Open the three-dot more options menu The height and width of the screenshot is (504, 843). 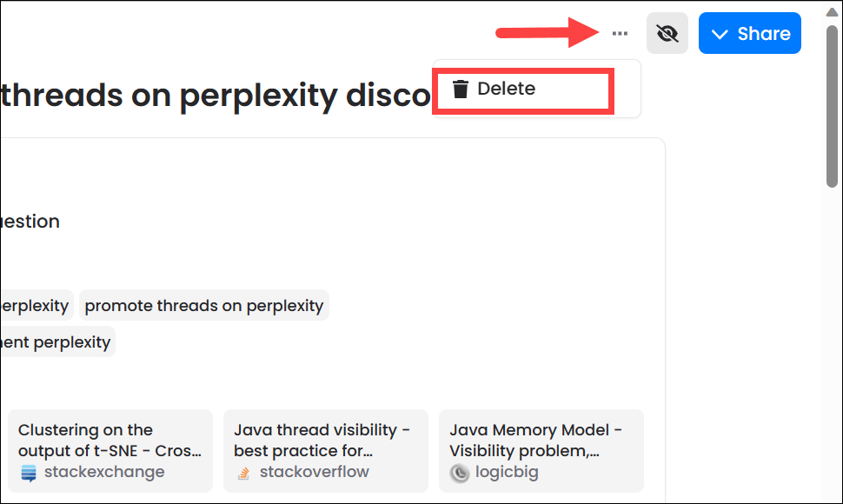pos(620,33)
